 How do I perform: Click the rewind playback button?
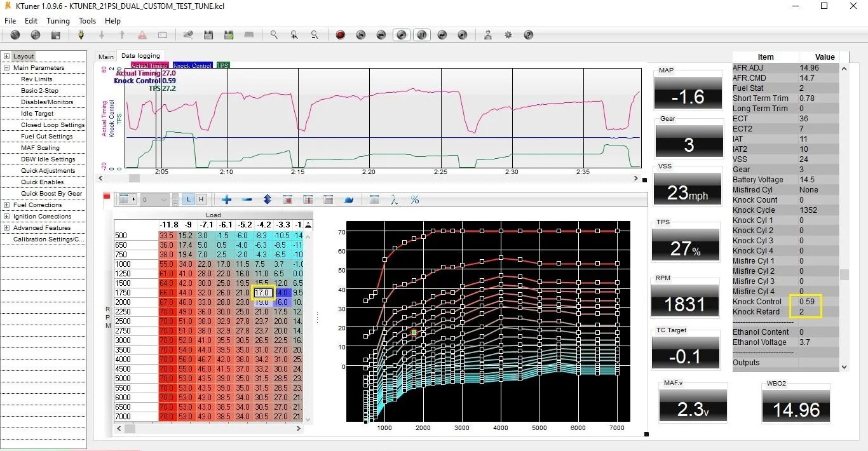click(x=381, y=35)
